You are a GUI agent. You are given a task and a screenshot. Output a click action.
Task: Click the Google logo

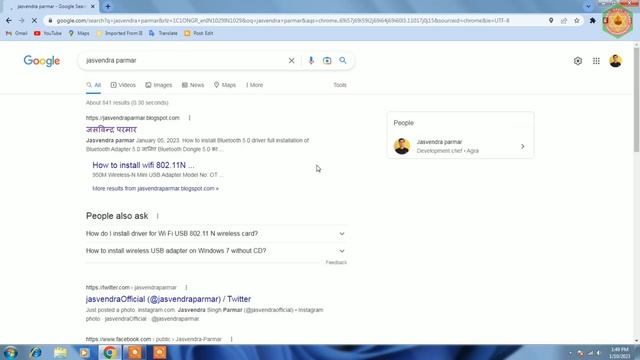[x=42, y=61]
